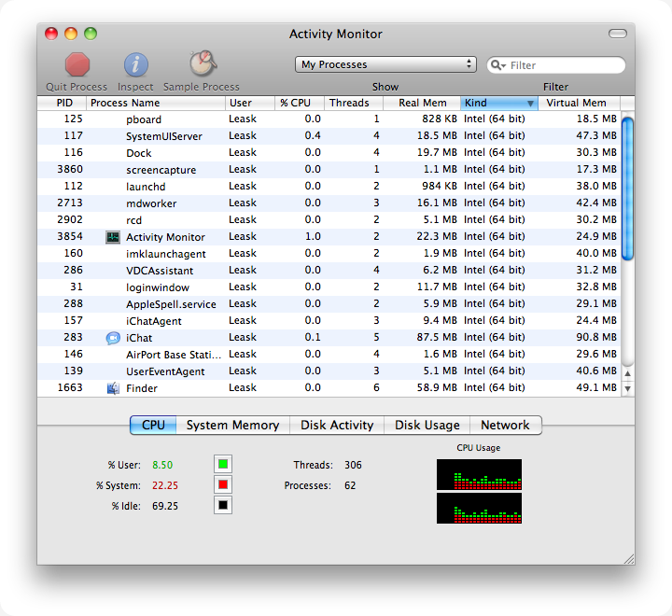Sort by Real Mem column header
Screen dimensions: 672x616
pyautogui.click(x=422, y=103)
